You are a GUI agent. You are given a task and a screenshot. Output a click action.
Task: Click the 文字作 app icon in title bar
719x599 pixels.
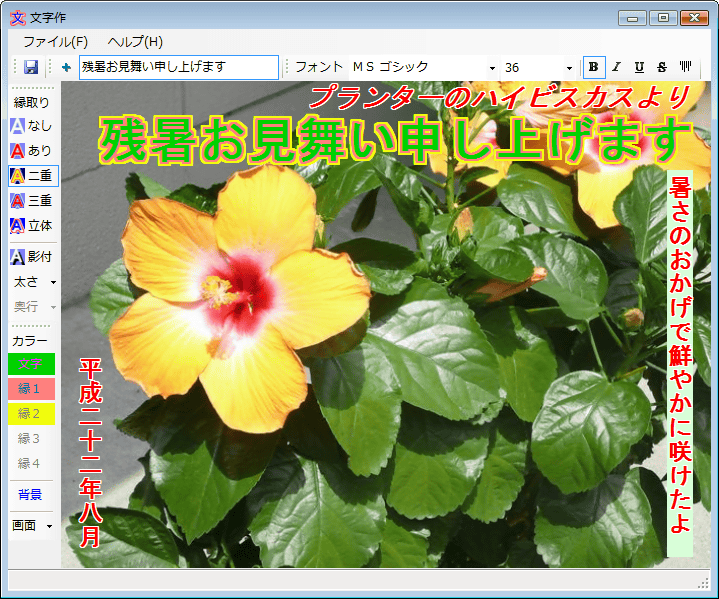tap(18, 18)
